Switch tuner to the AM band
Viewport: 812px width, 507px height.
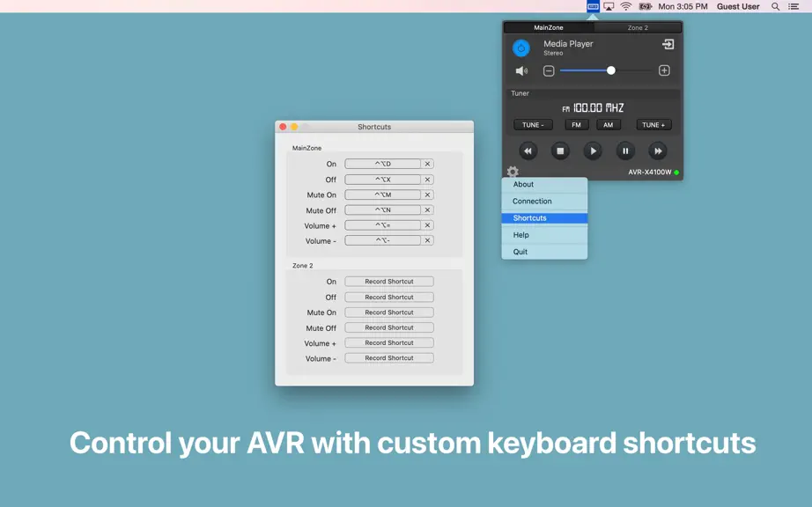click(608, 125)
